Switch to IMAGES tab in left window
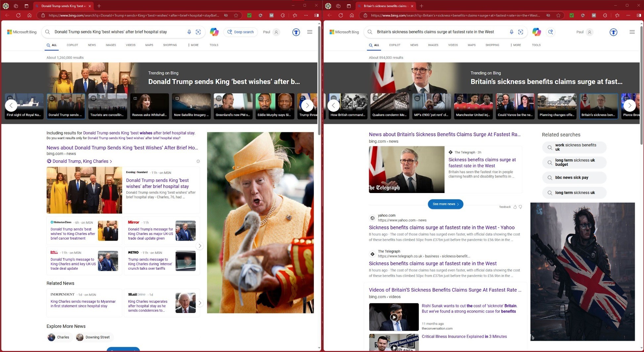 111,45
